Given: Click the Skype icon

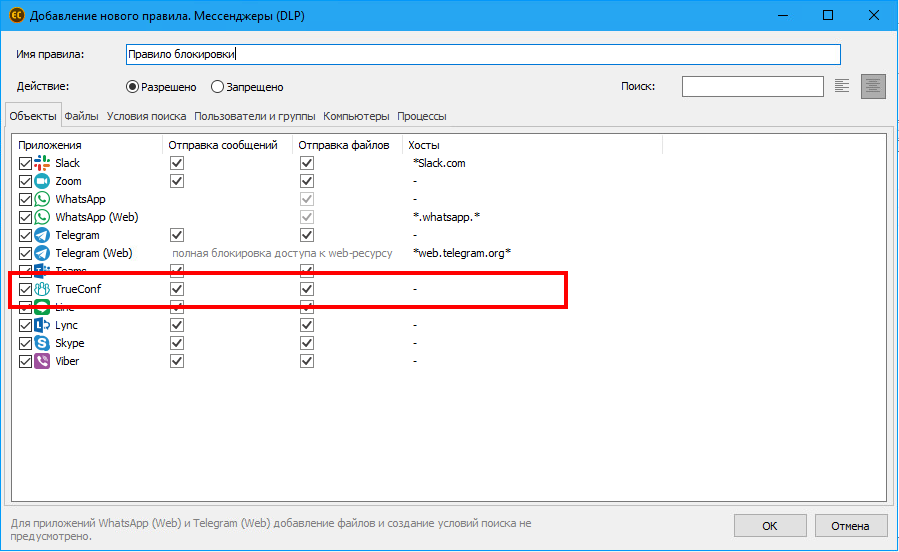Looking at the screenshot, I should (x=42, y=343).
